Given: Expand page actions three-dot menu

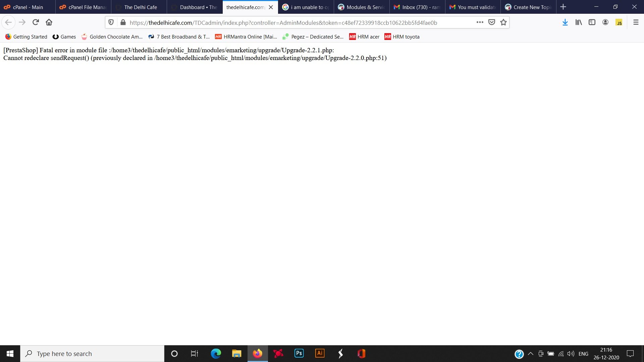Looking at the screenshot, I should tap(480, 22).
